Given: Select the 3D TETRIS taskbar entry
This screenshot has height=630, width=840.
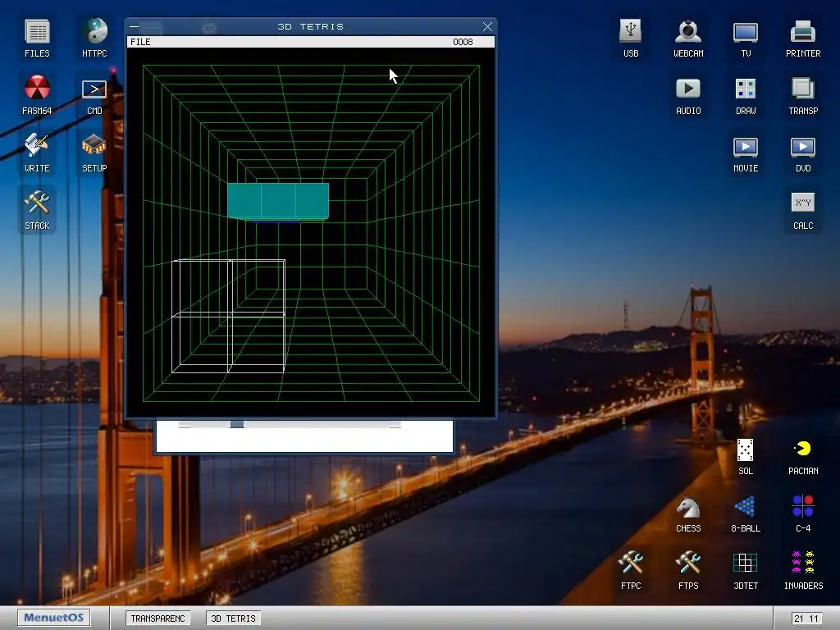Looking at the screenshot, I should 233,619.
